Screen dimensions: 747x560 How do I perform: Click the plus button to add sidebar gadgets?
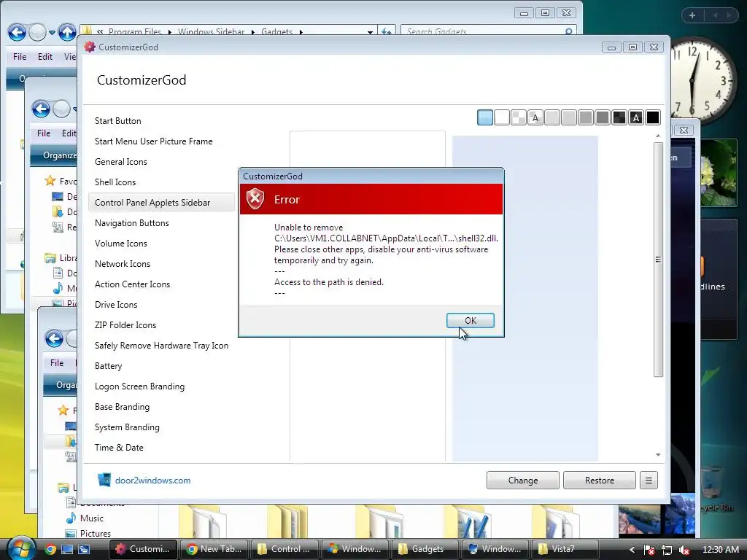coord(692,15)
